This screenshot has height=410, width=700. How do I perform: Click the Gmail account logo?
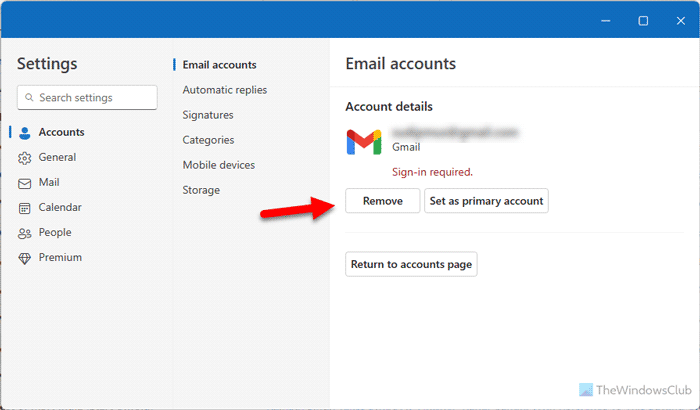click(x=364, y=142)
